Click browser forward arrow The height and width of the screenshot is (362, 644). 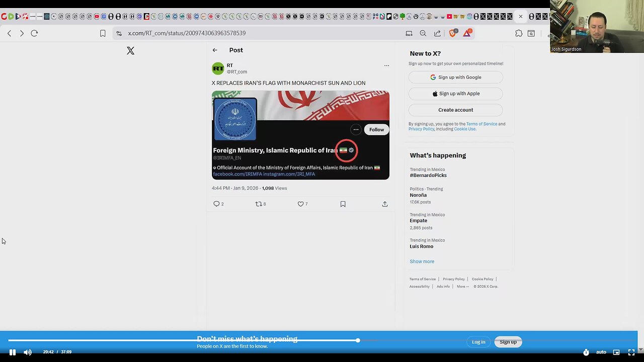click(x=22, y=33)
